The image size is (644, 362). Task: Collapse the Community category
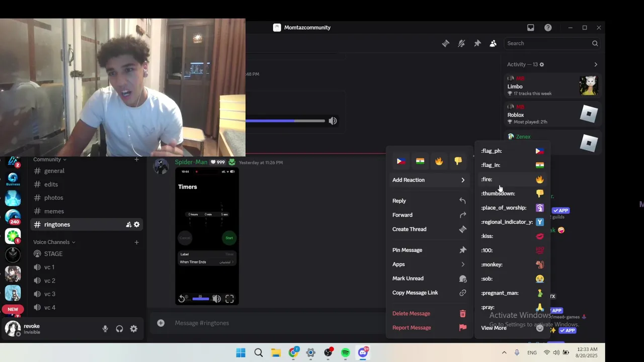50,159
